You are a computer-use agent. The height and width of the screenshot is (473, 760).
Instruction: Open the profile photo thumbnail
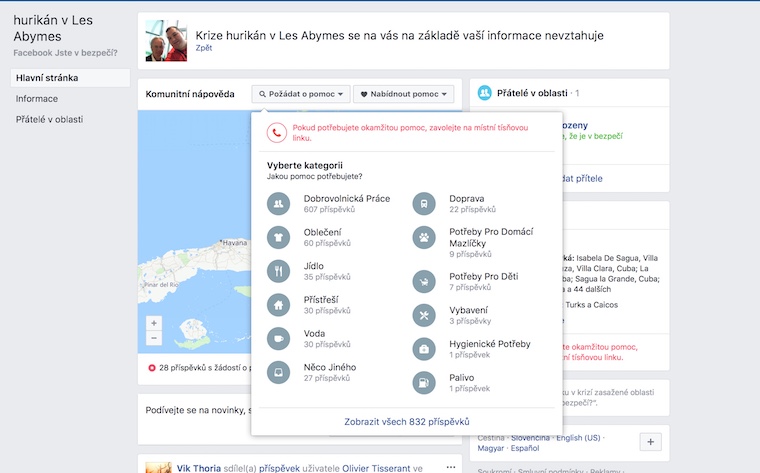166,41
